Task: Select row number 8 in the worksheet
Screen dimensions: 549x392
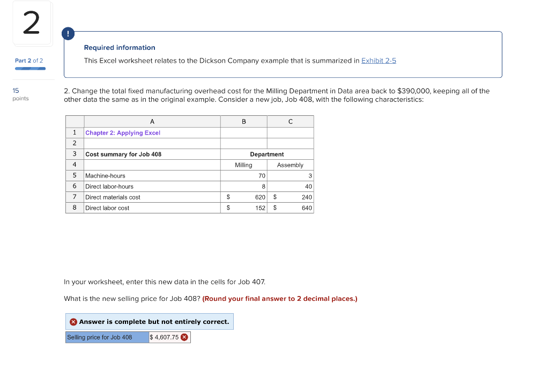Action: pos(74,208)
